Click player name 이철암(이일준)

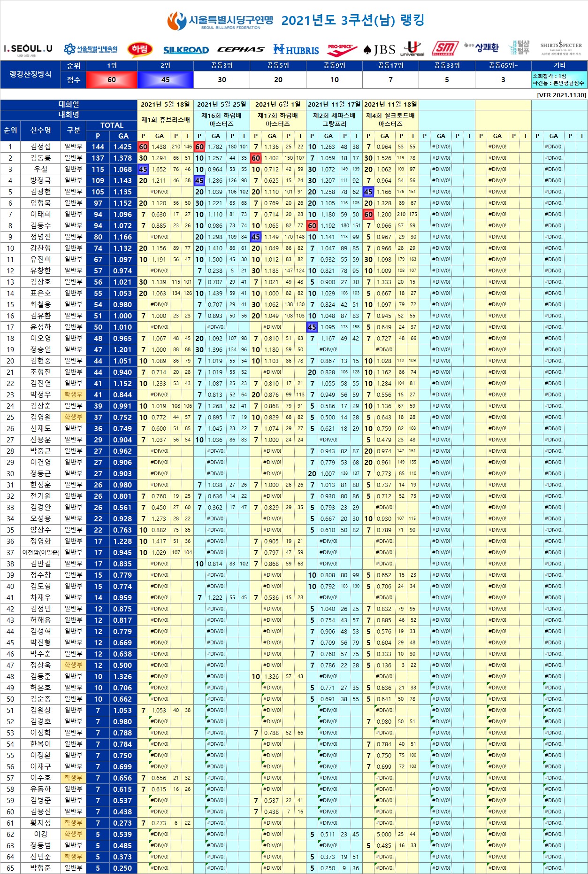[41, 552]
